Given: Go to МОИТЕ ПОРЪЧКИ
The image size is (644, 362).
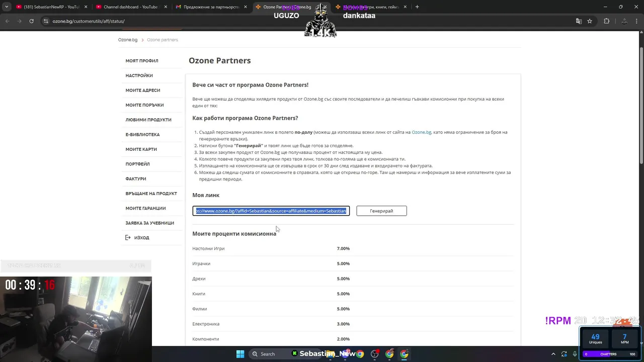Looking at the screenshot, I should 144,105.
